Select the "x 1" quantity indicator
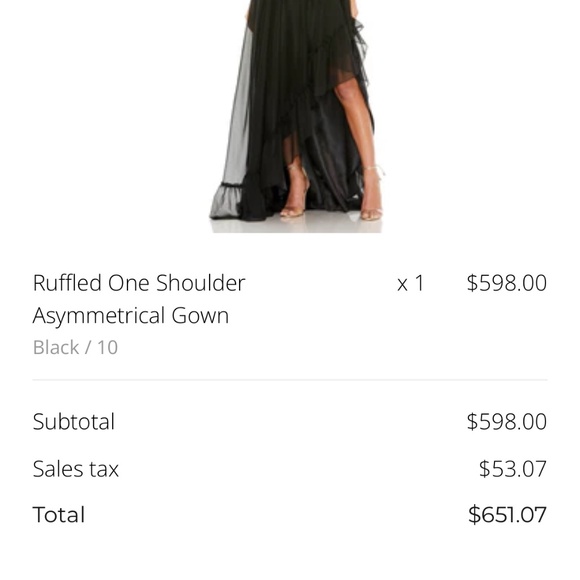 (x=410, y=284)
